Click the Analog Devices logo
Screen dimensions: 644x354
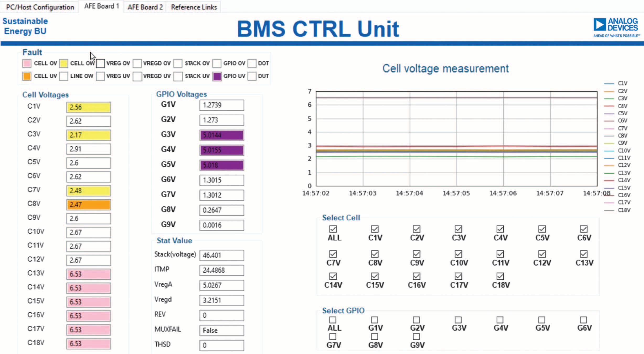point(615,27)
